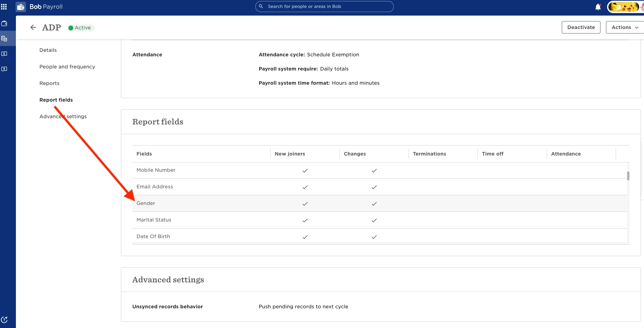Viewport: 644px width, 328px height.
Task: Open the Reports section link
Action: click(x=49, y=83)
